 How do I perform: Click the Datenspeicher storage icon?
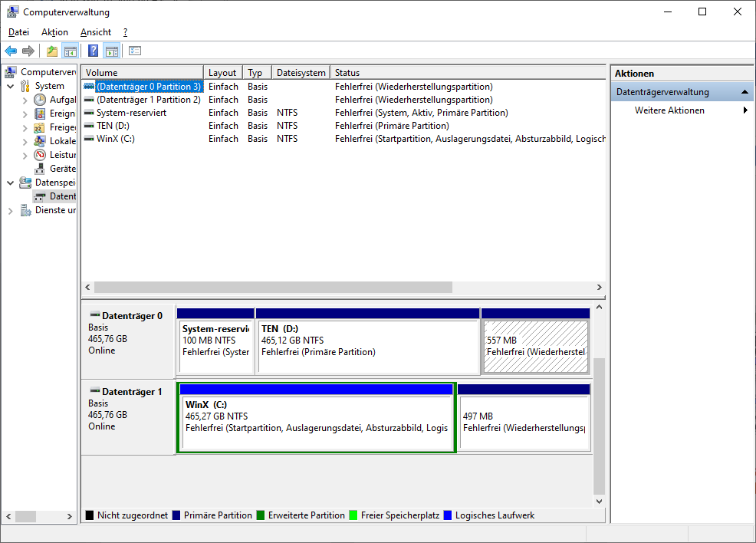[x=25, y=183]
